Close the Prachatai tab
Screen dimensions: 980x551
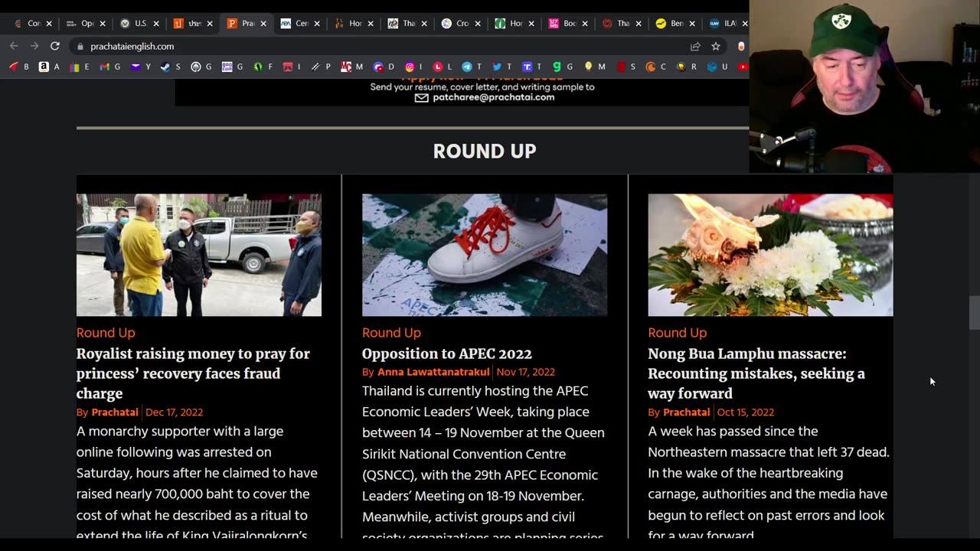click(x=263, y=24)
